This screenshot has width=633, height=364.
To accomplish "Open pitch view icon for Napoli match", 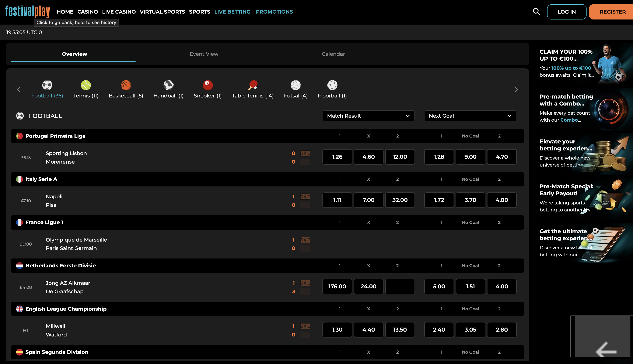I will click(x=305, y=197).
